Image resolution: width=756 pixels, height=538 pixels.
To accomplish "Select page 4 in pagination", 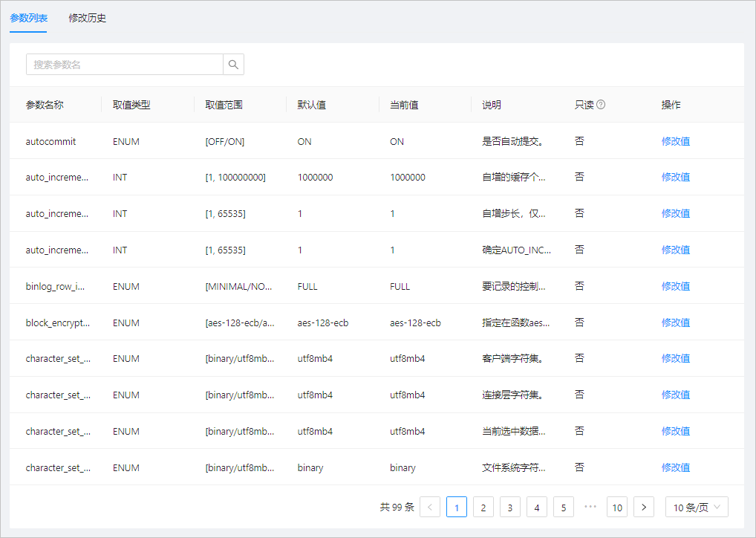I will pyautogui.click(x=537, y=507).
